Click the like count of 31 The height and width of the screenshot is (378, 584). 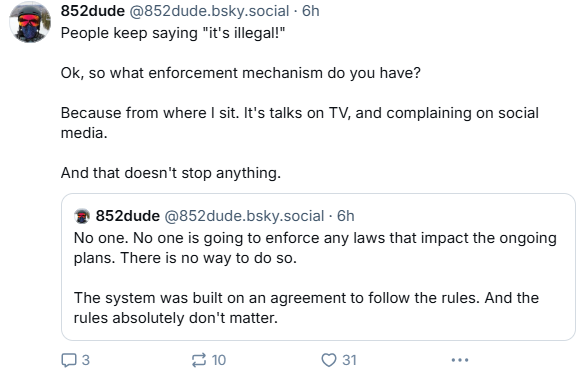[x=349, y=360]
